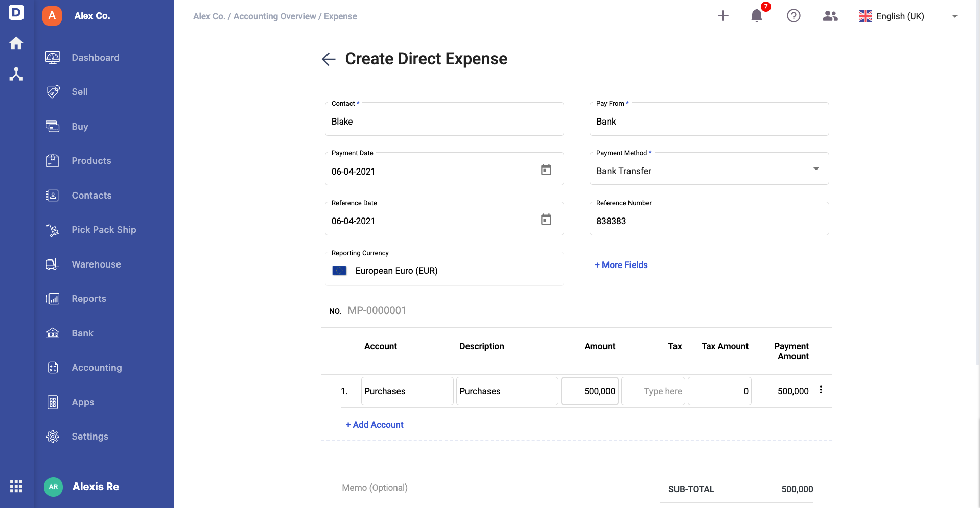Click the + Add Account link
This screenshot has width=980, height=508.
[x=375, y=425]
